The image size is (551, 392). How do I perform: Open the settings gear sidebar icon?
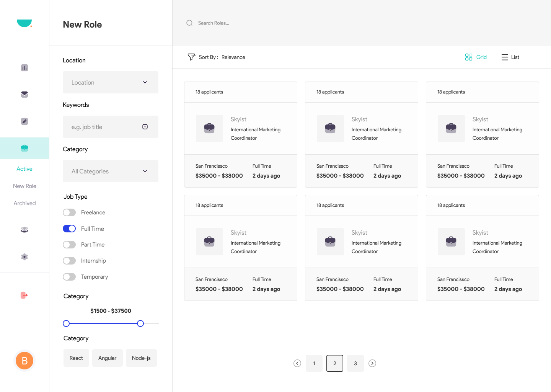[x=24, y=257]
